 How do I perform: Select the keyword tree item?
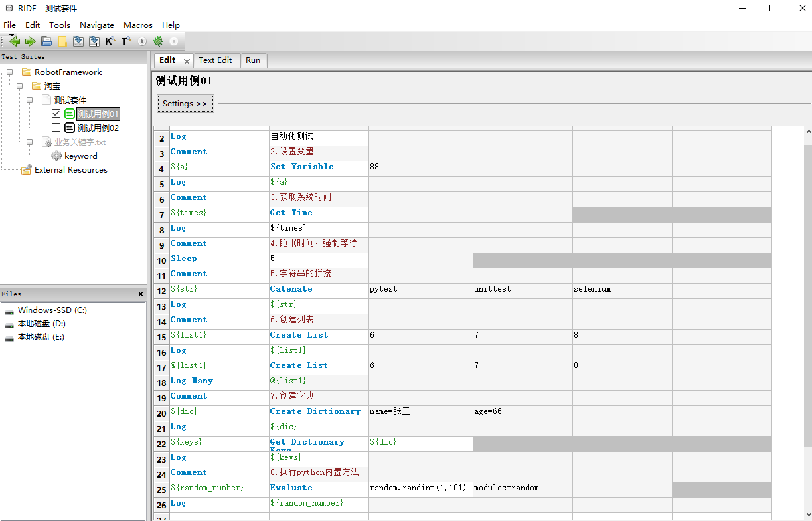click(81, 156)
